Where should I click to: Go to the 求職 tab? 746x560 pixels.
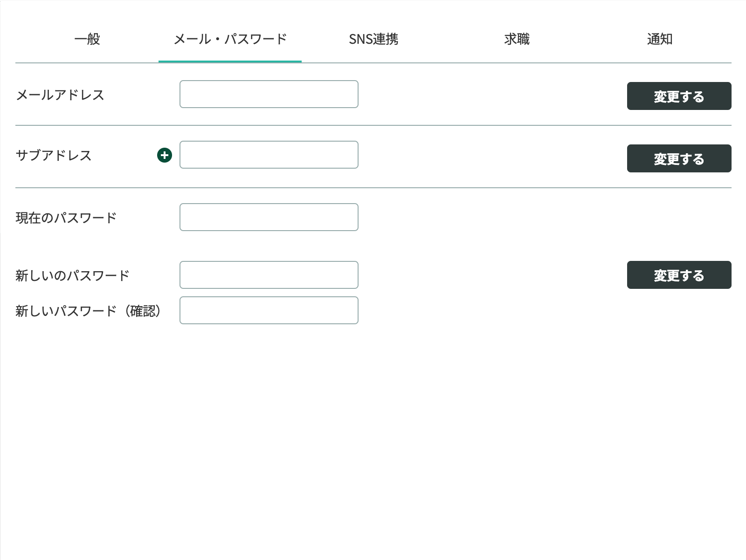(x=517, y=39)
